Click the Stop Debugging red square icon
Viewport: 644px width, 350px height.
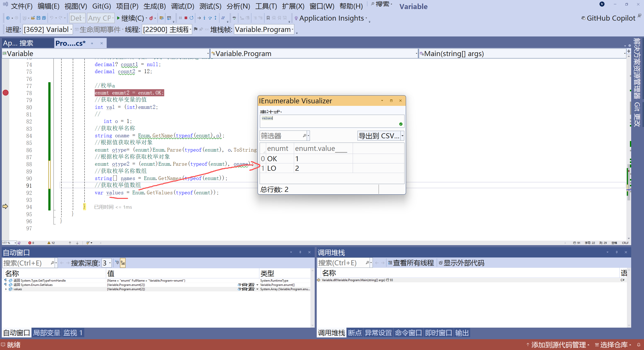(186, 18)
